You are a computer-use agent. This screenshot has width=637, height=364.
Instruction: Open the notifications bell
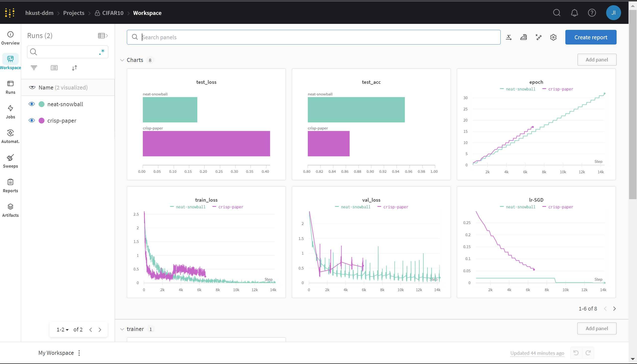(574, 13)
